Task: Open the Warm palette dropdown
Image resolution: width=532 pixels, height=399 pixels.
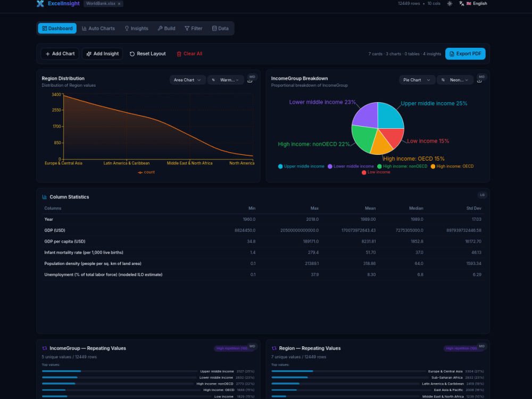Action: point(226,80)
